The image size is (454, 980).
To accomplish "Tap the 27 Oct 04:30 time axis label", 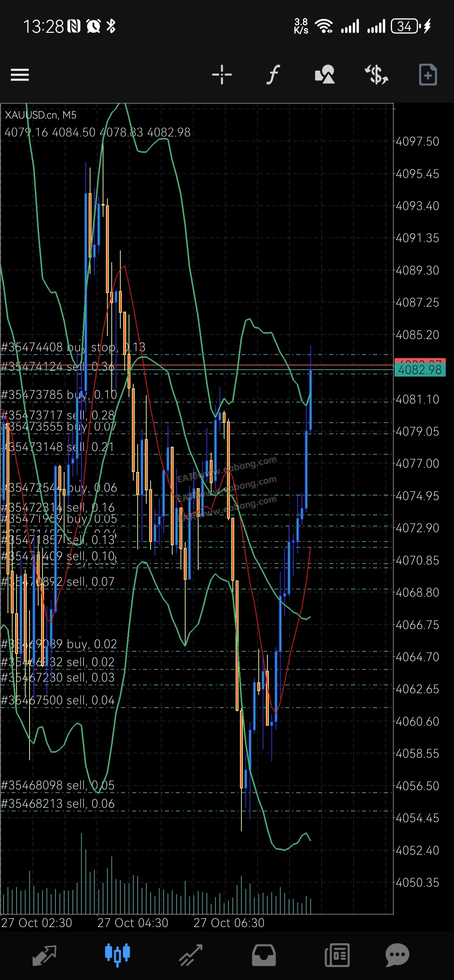I will tap(133, 923).
